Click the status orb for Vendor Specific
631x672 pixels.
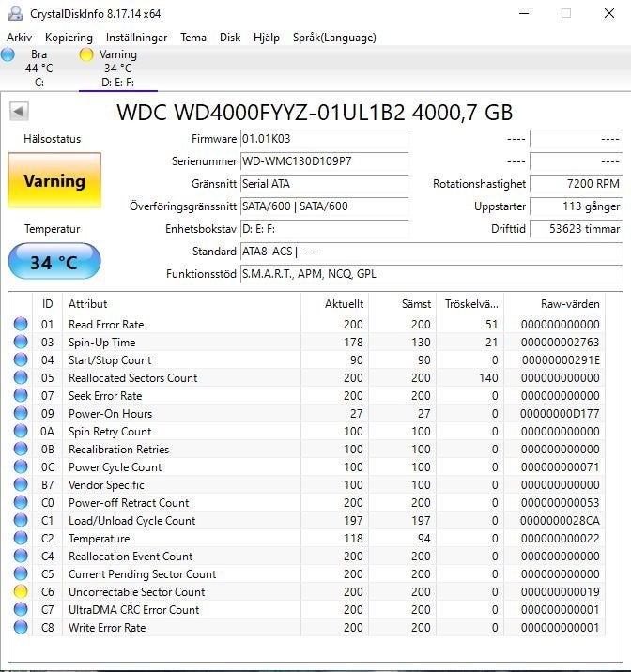(x=21, y=484)
